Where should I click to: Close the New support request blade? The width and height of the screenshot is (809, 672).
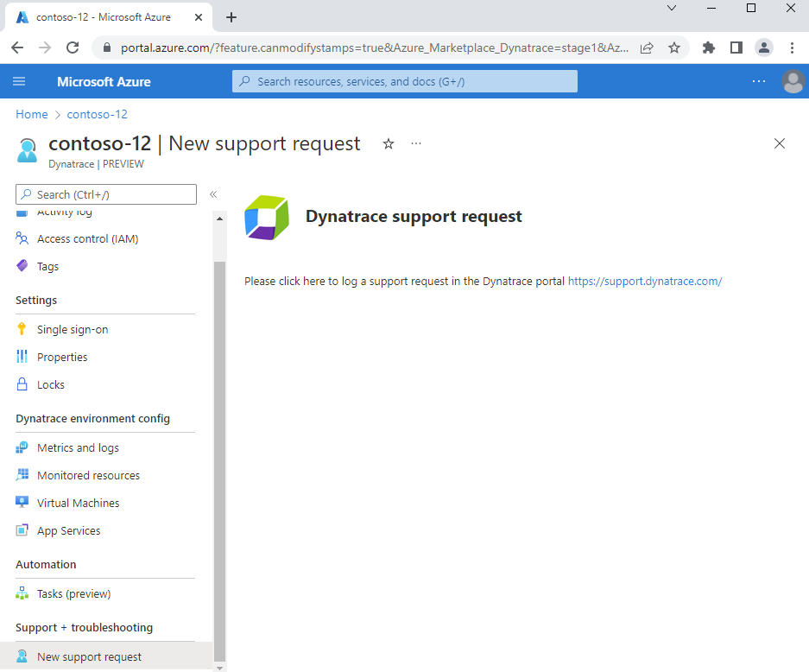(x=779, y=143)
